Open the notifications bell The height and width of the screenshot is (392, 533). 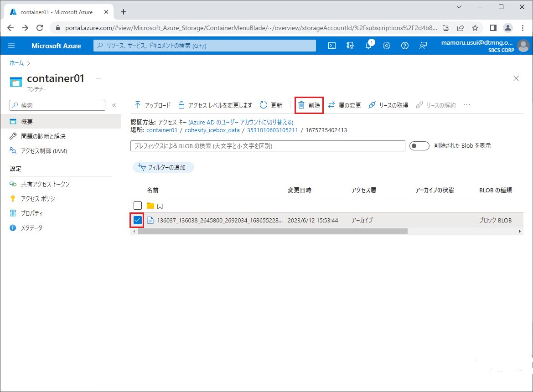click(x=368, y=46)
